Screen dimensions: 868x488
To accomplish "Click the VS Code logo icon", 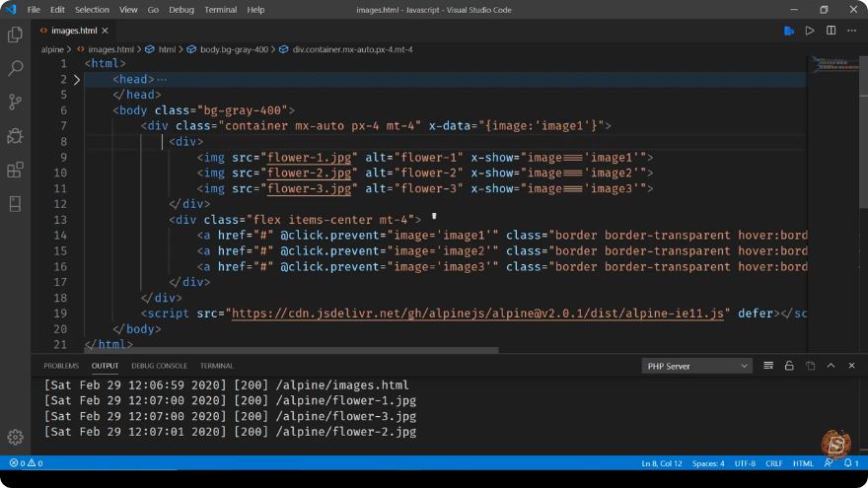I will tap(11, 10).
